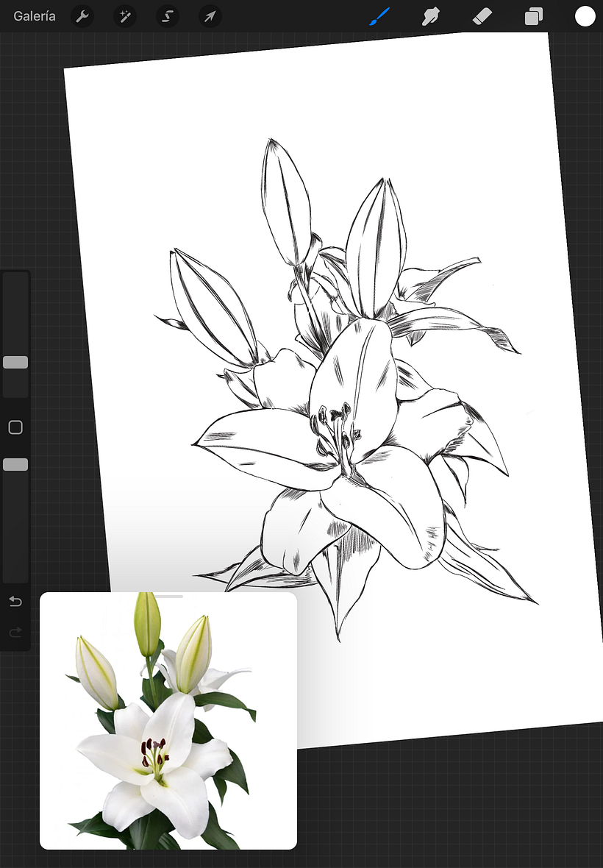Viewport: 603px width, 868px height.
Task: Tap the square Modify button in sidebar
Action: tap(15, 427)
